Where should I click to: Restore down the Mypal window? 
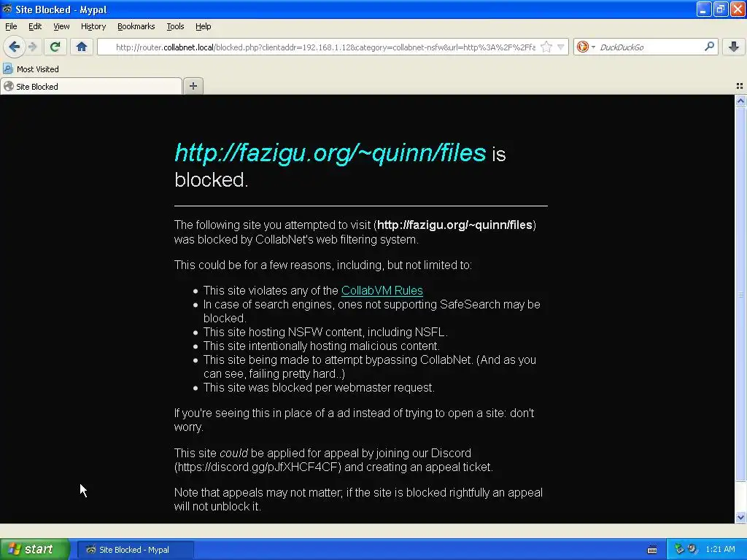(x=720, y=9)
